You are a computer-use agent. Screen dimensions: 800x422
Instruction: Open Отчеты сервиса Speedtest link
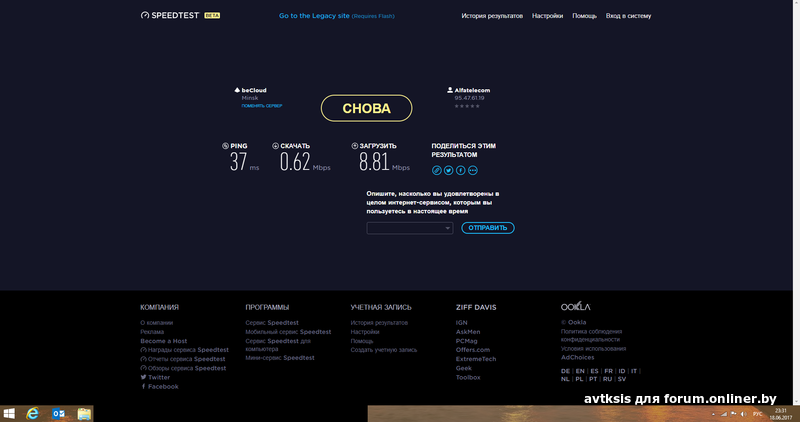(183, 359)
